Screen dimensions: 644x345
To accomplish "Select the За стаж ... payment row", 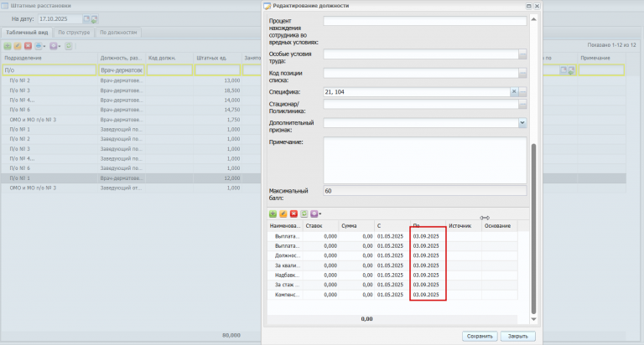I will [392, 285].
